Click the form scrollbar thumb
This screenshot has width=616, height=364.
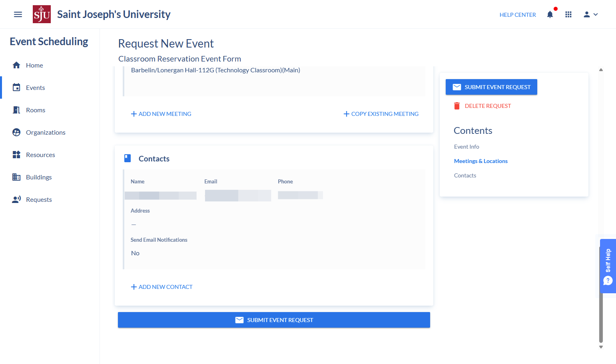(x=601, y=295)
